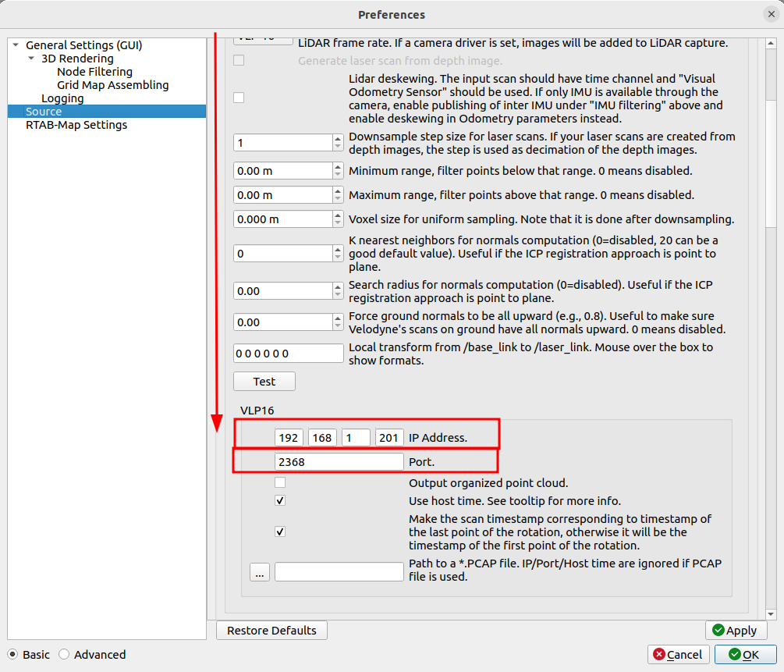
Task: Decrease the minimum range spinbox value
Action: 338,175
